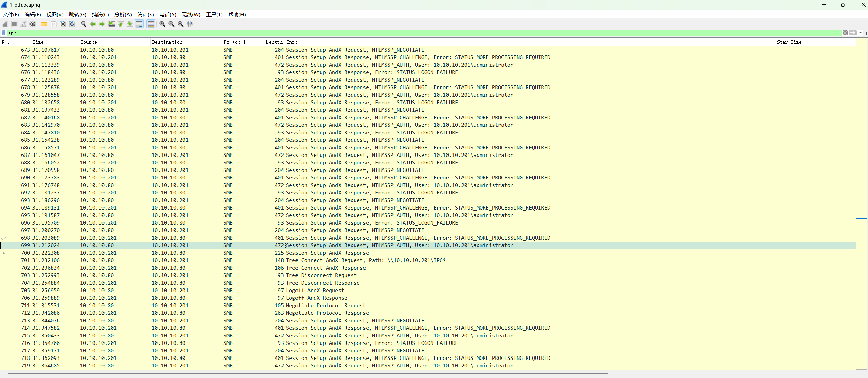
Task: Open the 统计(S) statistics menu
Action: (x=146, y=15)
